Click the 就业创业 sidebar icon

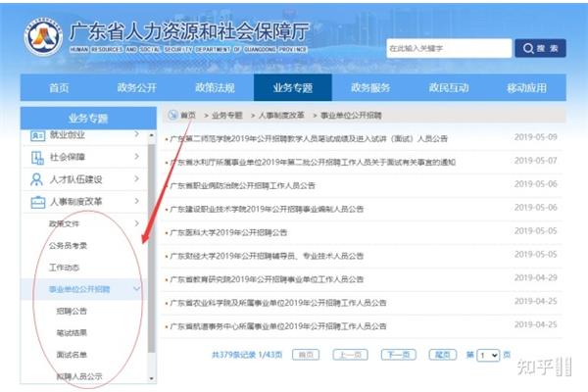(x=37, y=136)
